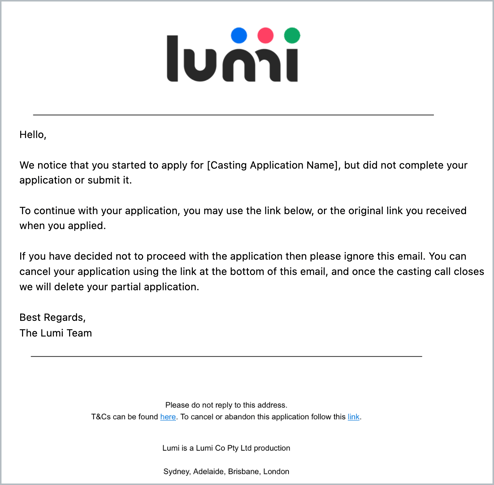Click 'application or submit it.' text
Image resolution: width=494 pixels, height=485 pixels.
coord(76,180)
